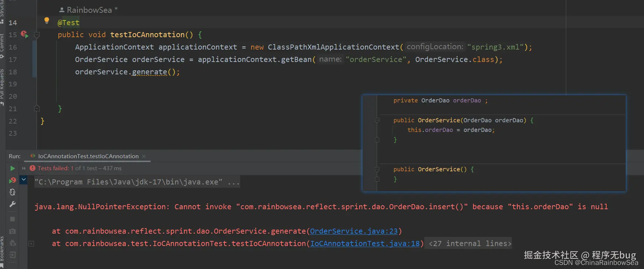Click the "orderService" string in getBean call
Screen dimensions: 644x269
[376, 59]
